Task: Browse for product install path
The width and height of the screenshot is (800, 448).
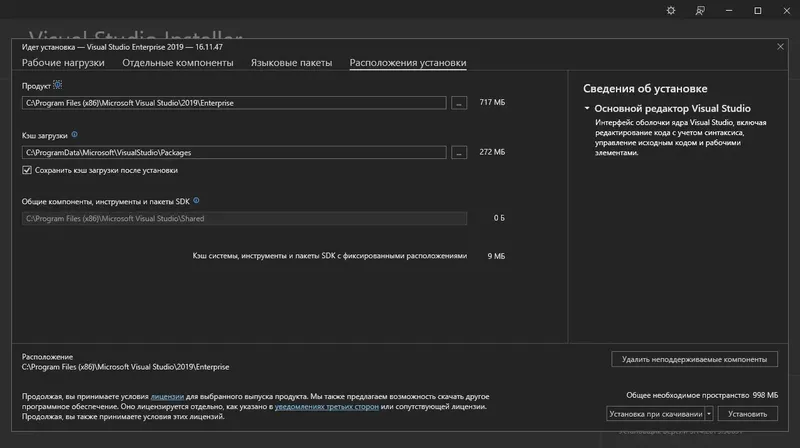Action: pyautogui.click(x=459, y=103)
